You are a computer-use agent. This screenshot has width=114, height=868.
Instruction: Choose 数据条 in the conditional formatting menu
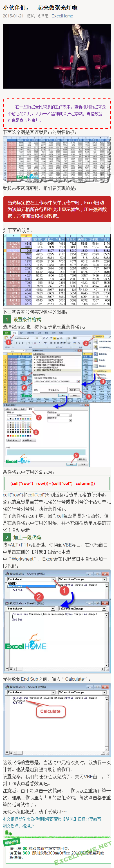[102, 354]
